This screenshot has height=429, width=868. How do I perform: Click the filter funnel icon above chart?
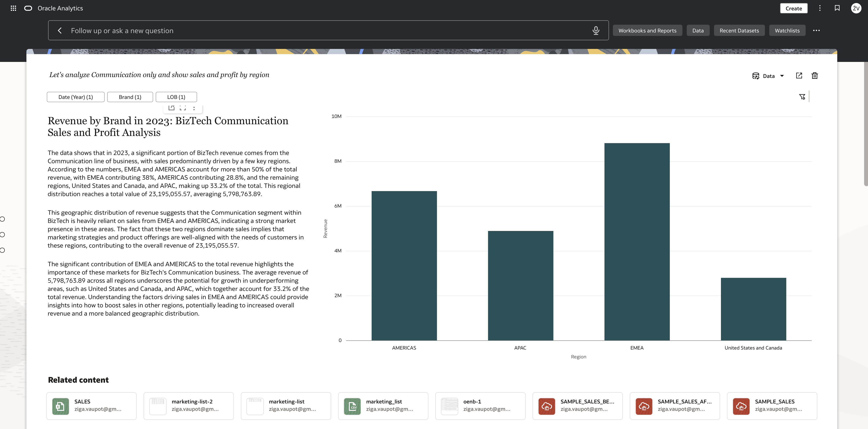point(802,97)
